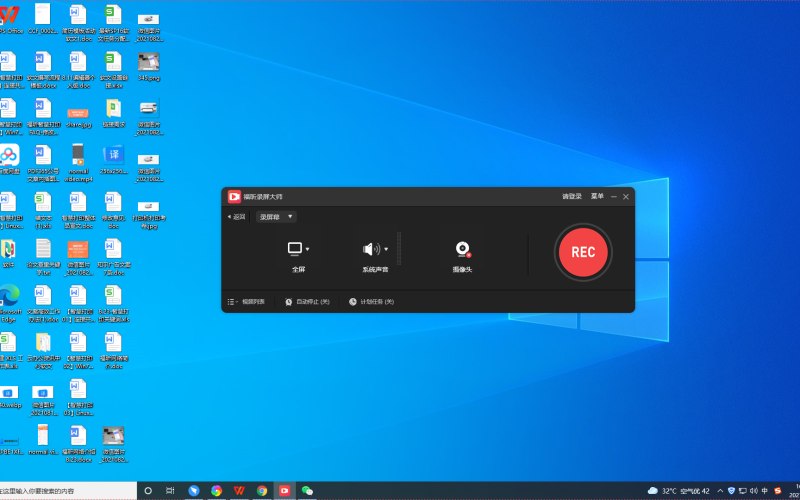Expand the dropdown arrow beside the monitor icon
Viewport: 800px width, 500px height.
(307, 249)
